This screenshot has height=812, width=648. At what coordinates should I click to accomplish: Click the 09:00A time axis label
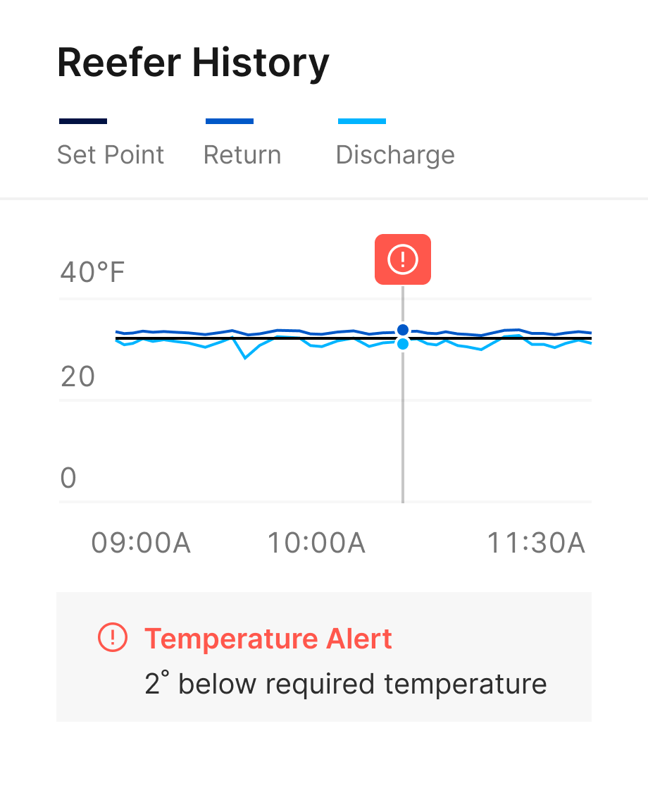141,543
